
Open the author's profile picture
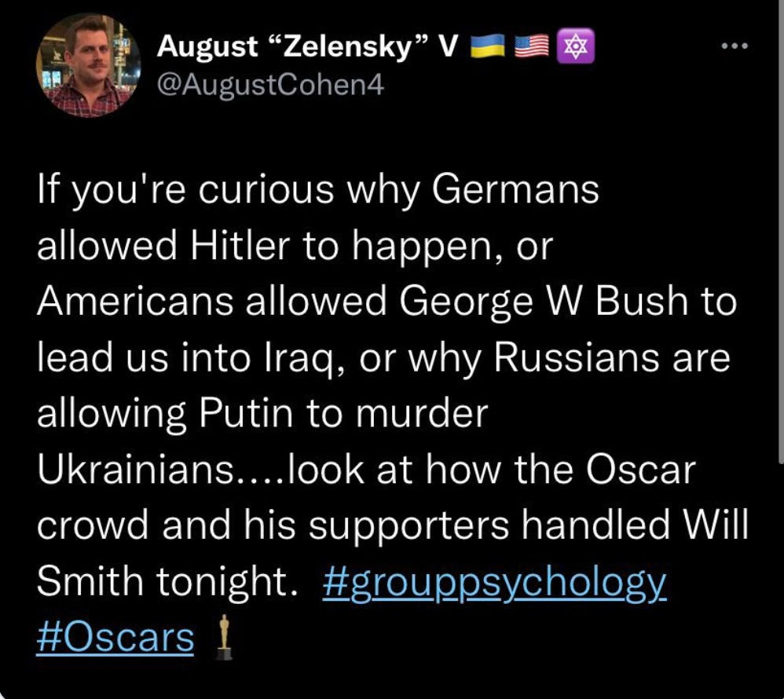click(88, 65)
